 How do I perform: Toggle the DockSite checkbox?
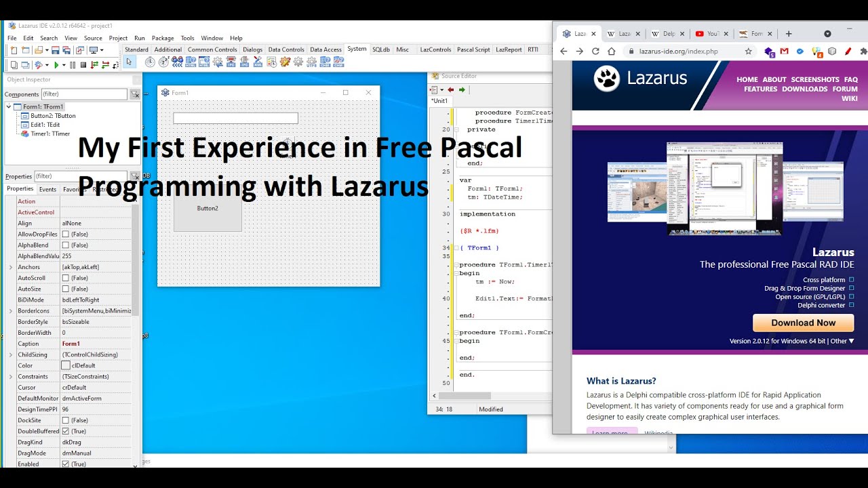click(66, 420)
